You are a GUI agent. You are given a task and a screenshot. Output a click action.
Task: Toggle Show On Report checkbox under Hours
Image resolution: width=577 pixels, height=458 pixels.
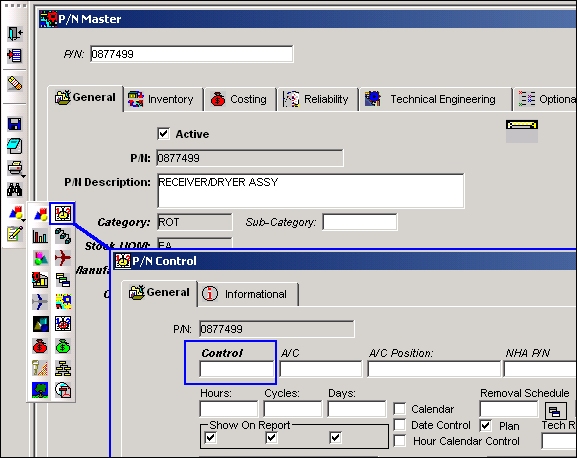(x=211, y=438)
